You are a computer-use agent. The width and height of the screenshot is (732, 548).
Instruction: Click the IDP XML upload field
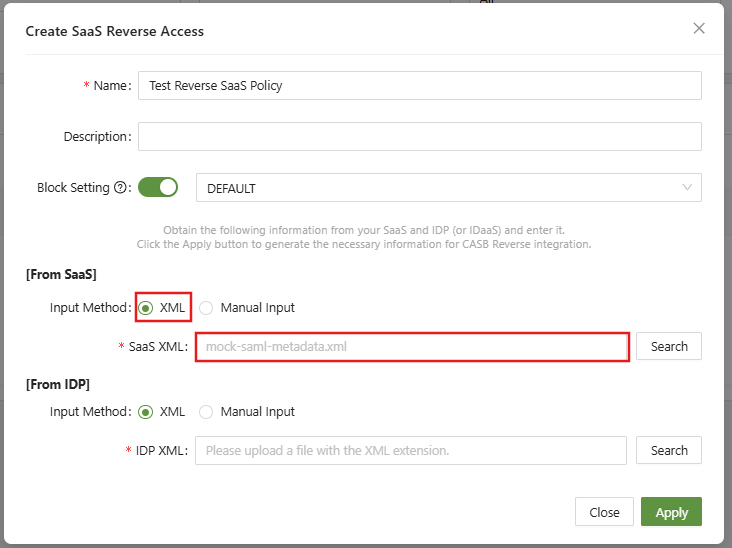coord(411,451)
